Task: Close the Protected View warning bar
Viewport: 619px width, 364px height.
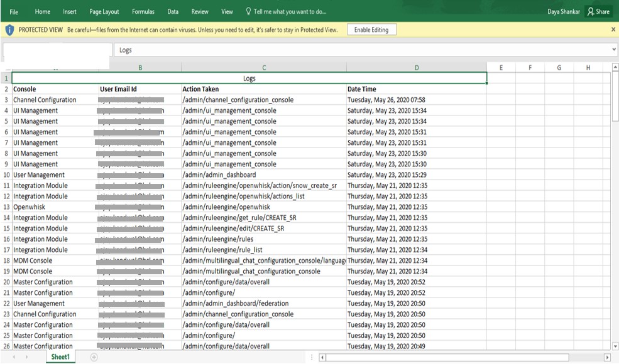Action: tap(613, 29)
